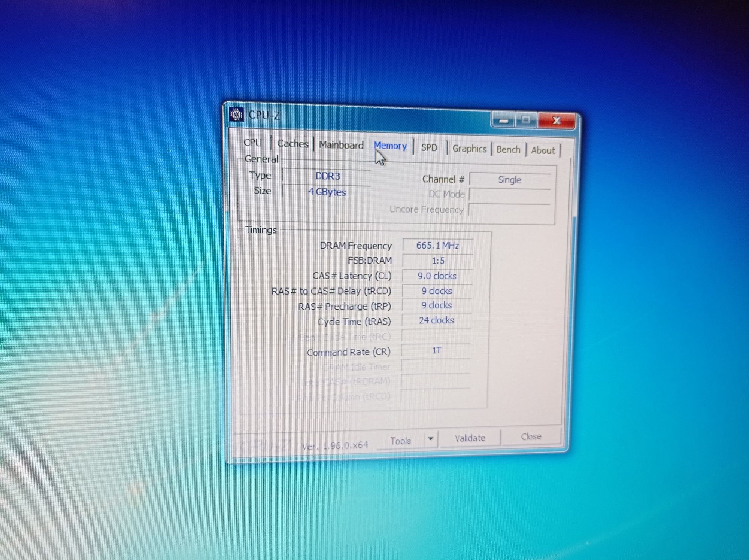Click the Channel # label

tap(443, 179)
